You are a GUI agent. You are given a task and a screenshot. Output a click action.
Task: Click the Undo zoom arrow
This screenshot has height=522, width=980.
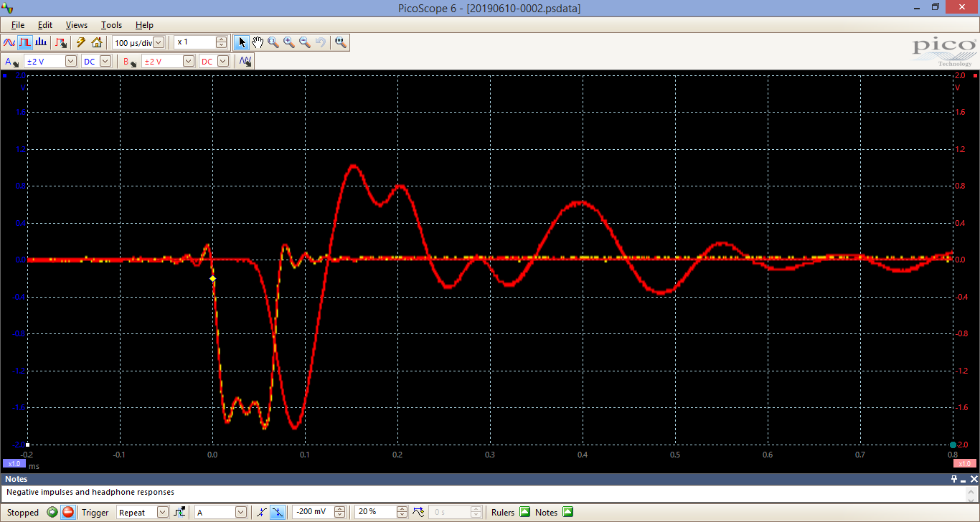pyautogui.click(x=321, y=42)
